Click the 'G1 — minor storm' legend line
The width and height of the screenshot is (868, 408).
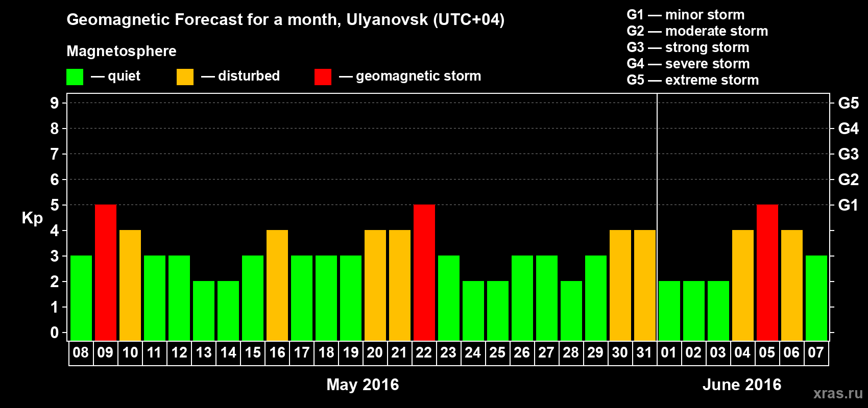pos(686,15)
